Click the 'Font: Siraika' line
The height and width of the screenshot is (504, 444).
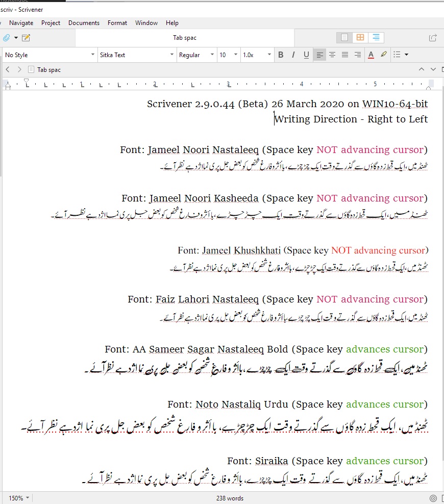coord(328,461)
